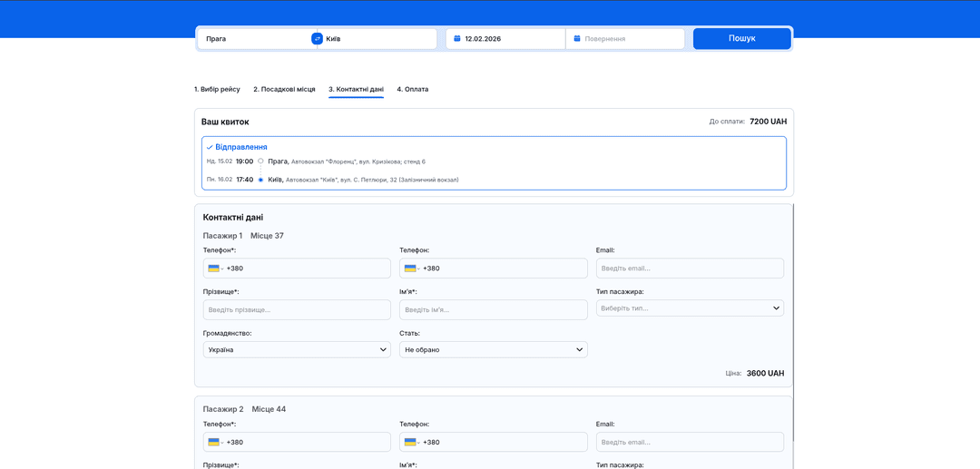Click the Email field for Passenger 2
Viewport: 980px width, 469px height.
coord(690,443)
